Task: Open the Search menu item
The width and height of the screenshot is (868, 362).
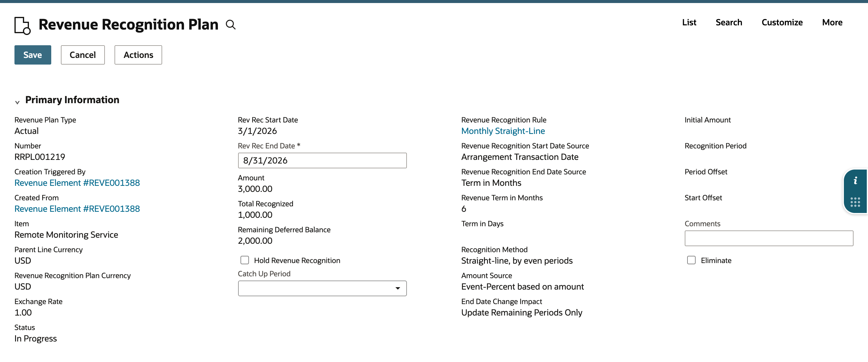Action: point(728,22)
